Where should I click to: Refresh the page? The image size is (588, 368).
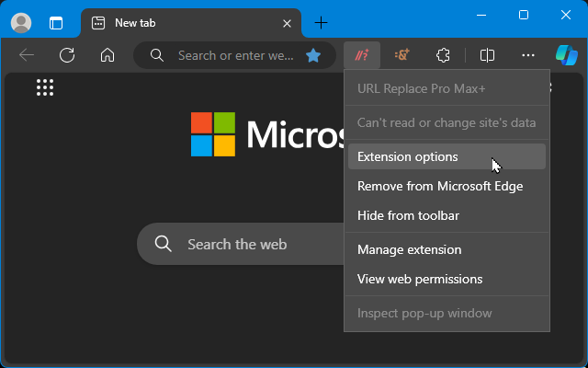(x=67, y=55)
